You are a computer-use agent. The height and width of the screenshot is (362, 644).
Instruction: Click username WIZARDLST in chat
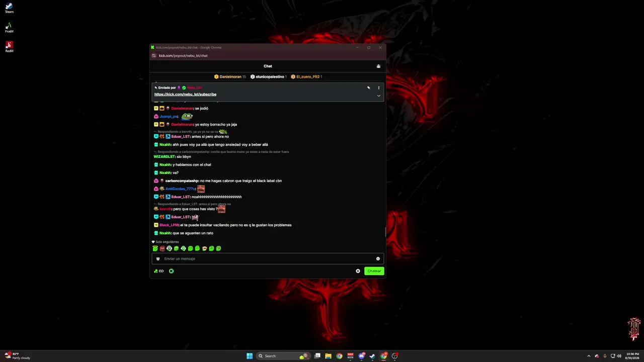coord(164,156)
